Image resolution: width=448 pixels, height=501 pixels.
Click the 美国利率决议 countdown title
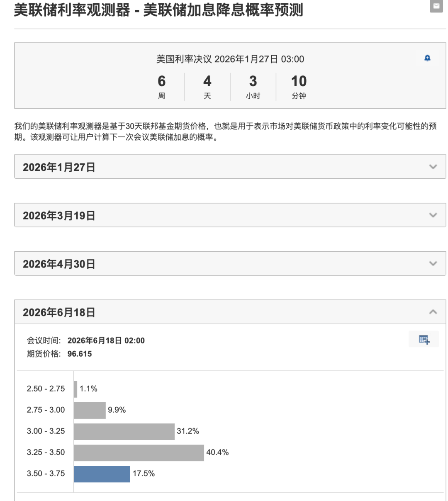click(230, 59)
